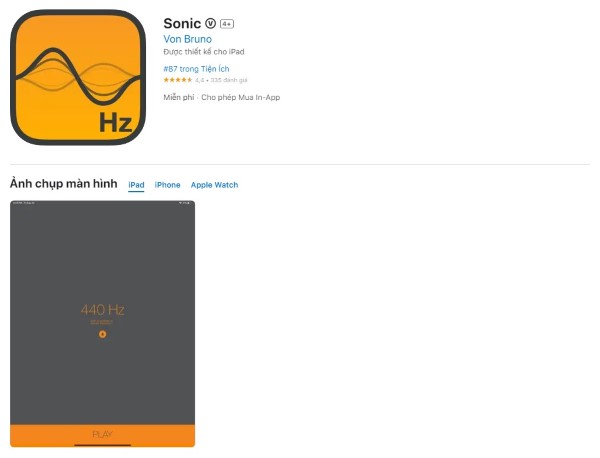Screen dimensions: 600x458
Task: Click the Sonic app title
Action: tap(182, 24)
